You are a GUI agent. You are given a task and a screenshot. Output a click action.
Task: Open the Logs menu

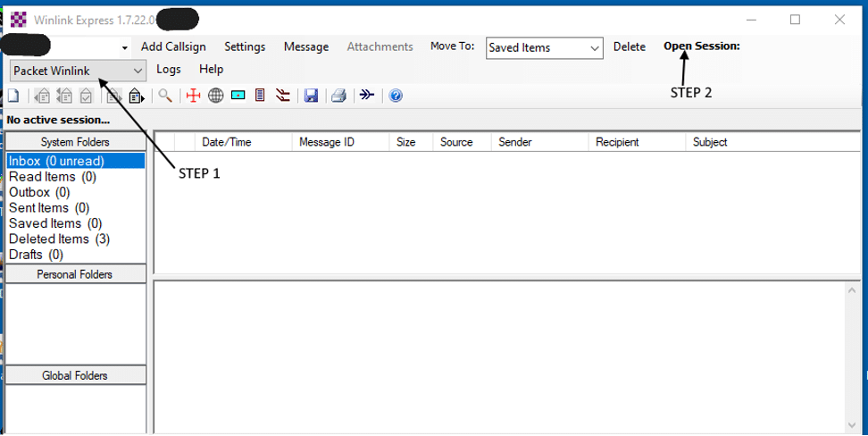(x=168, y=69)
